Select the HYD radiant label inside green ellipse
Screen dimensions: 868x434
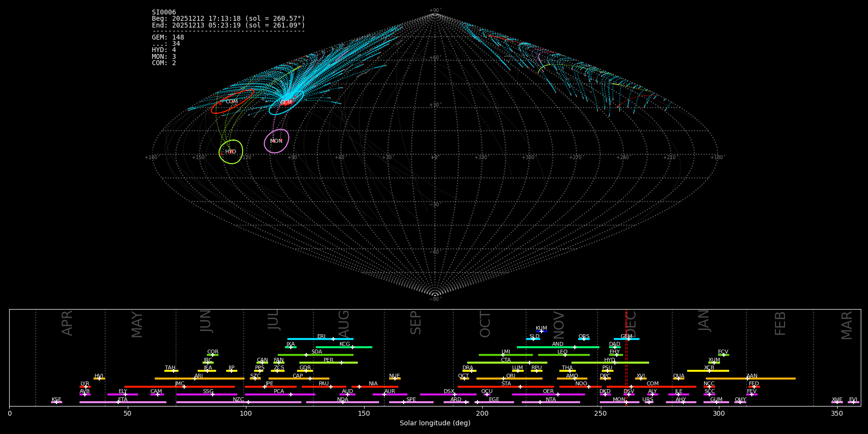click(231, 152)
